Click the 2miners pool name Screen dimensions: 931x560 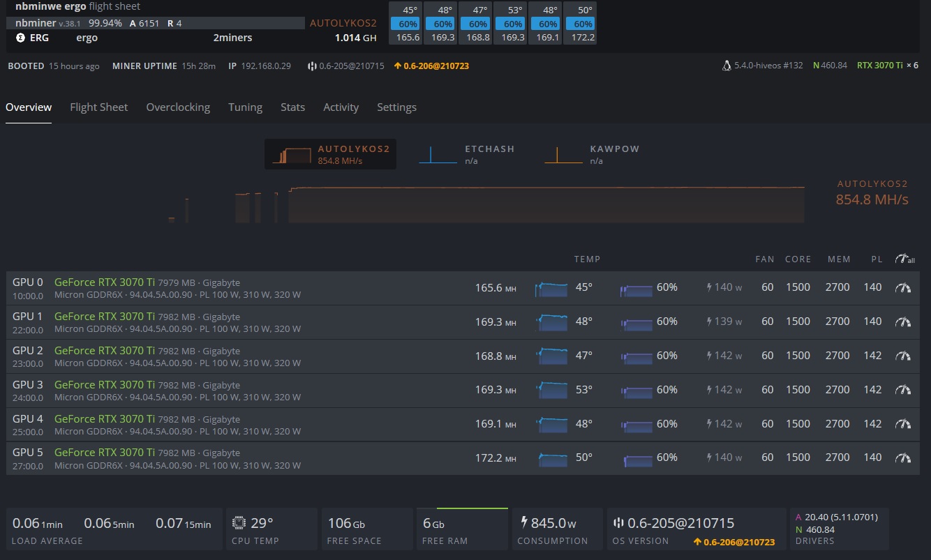[232, 38]
